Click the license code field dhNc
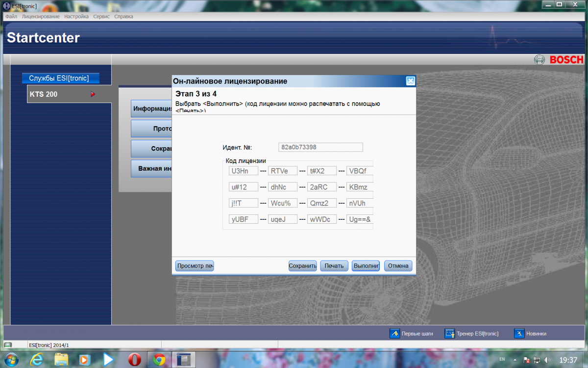The image size is (588, 368). click(x=283, y=187)
